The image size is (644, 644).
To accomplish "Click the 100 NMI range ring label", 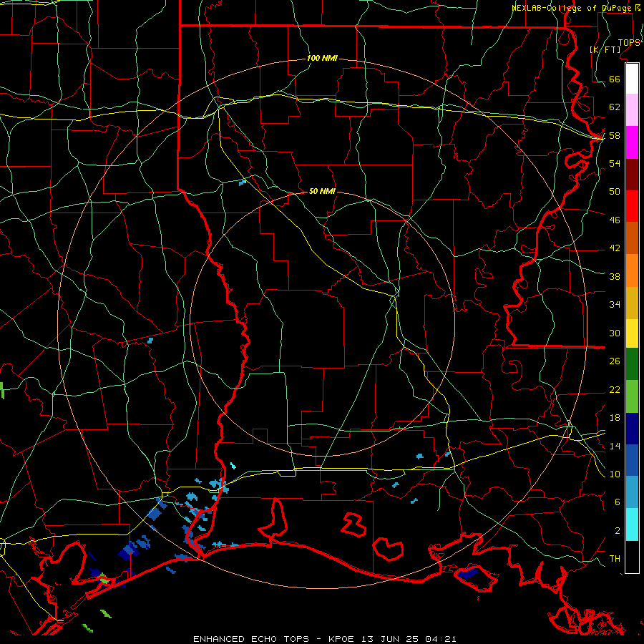I will pos(322,59).
